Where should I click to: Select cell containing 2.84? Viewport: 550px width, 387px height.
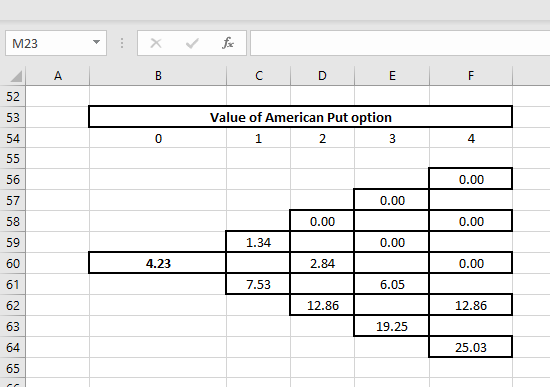(x=322, y=263)
